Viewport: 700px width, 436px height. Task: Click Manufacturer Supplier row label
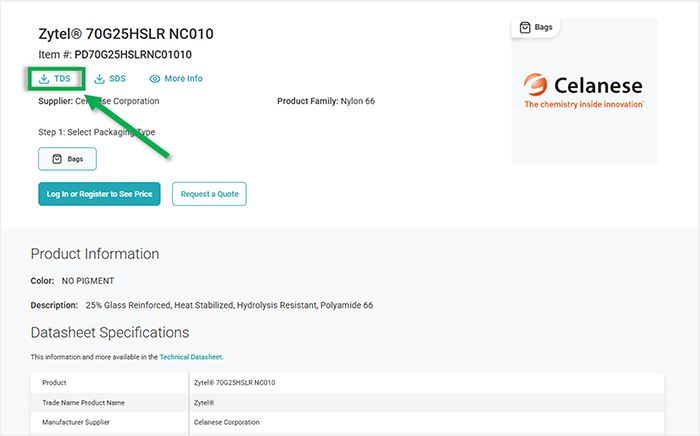tap(76, 422)
